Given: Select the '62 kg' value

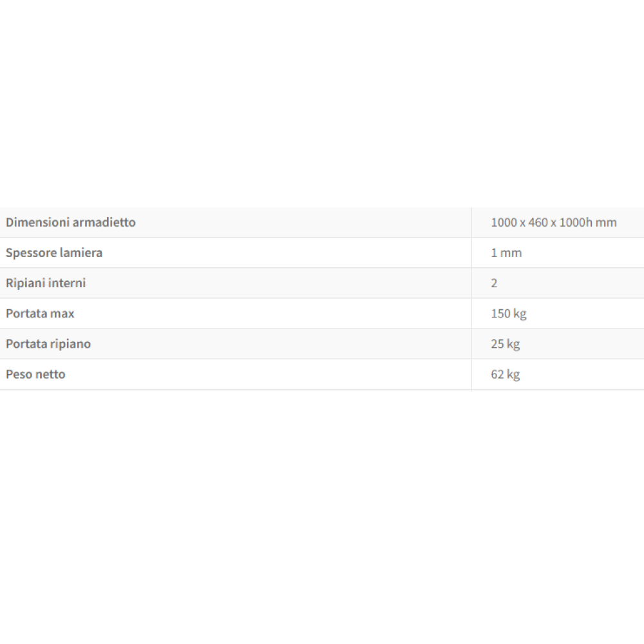Looking at the screenshot, I should [505, 374].
